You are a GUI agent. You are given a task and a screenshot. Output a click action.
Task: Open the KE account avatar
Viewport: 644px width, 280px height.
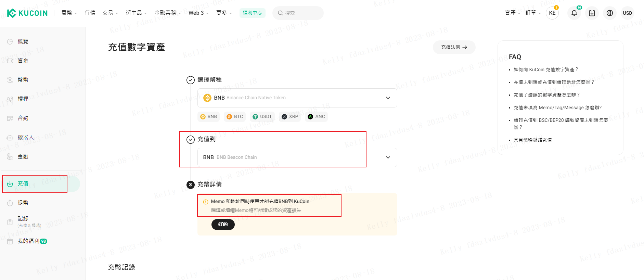552,13
